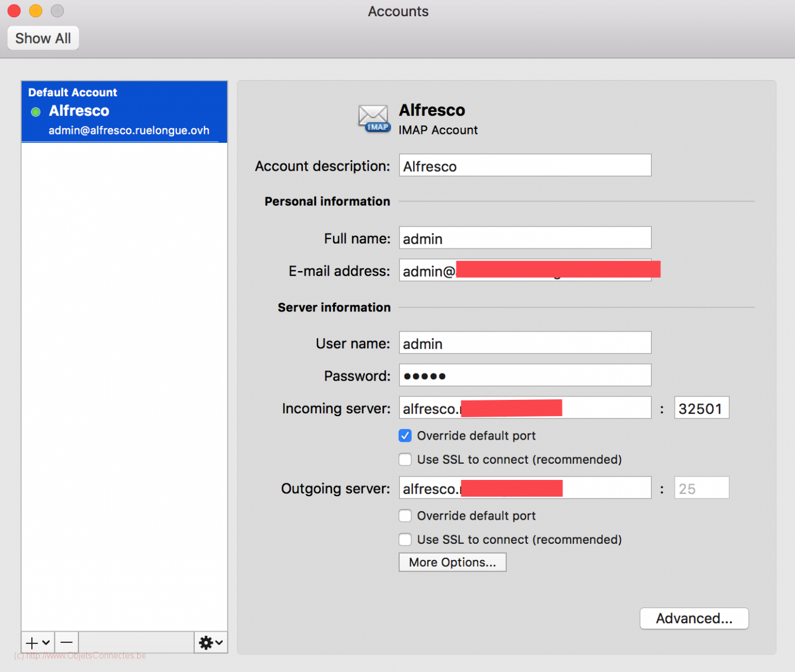Click the IMAP envelope account icon
This screenshot has height=672, width=795.
pyautogui.click(x=374, y=118)
